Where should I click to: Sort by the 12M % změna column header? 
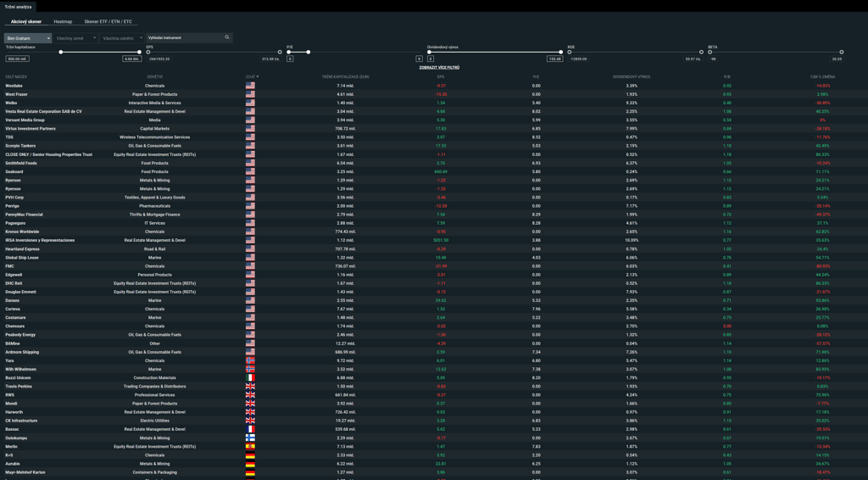[x=822, y=77]
